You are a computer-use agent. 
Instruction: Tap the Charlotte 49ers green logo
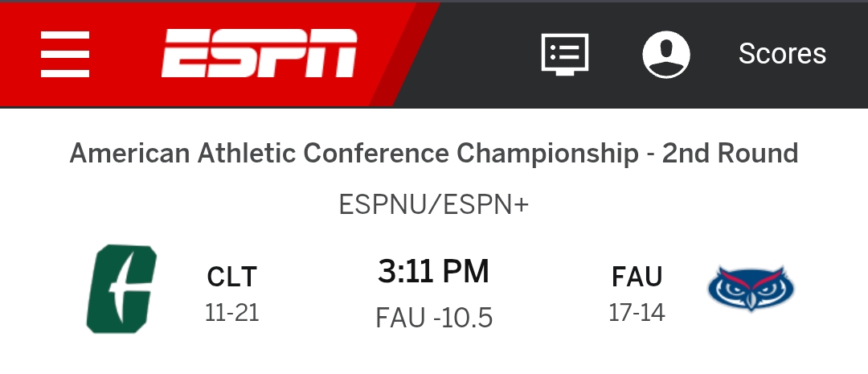[122, 289]
